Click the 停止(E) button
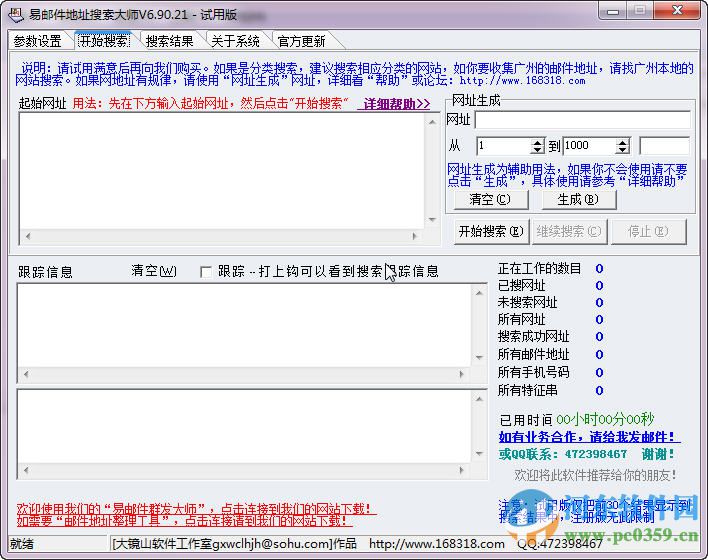Image resolution: width=708 pixels, height=560 pixels. click(x=648, y=232)
